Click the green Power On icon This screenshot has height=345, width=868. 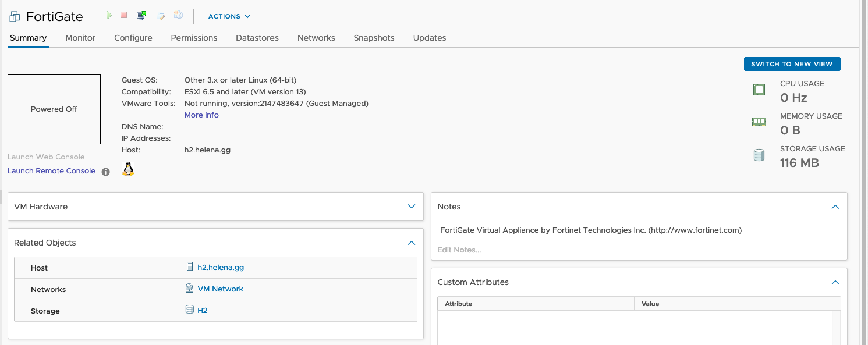click(109, 16)
